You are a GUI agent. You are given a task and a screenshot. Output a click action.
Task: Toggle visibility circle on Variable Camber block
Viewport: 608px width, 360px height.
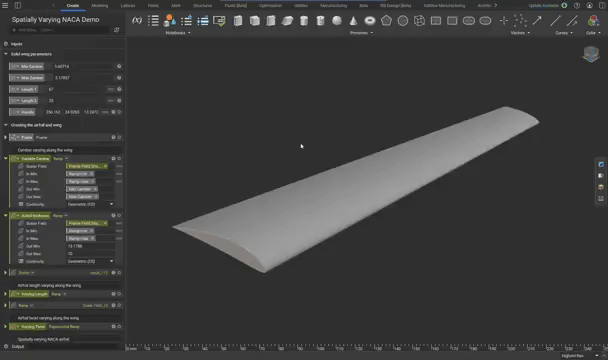(119, 159)
